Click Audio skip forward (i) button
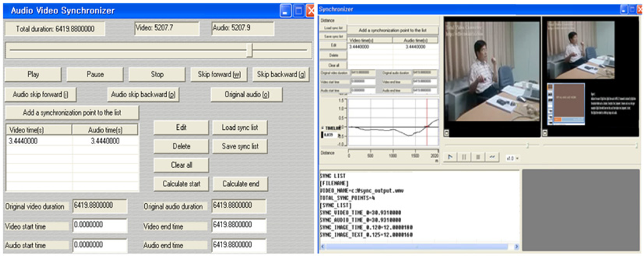Image resolution: width=644 pixels, height=256 pixels. pos(41,95)
